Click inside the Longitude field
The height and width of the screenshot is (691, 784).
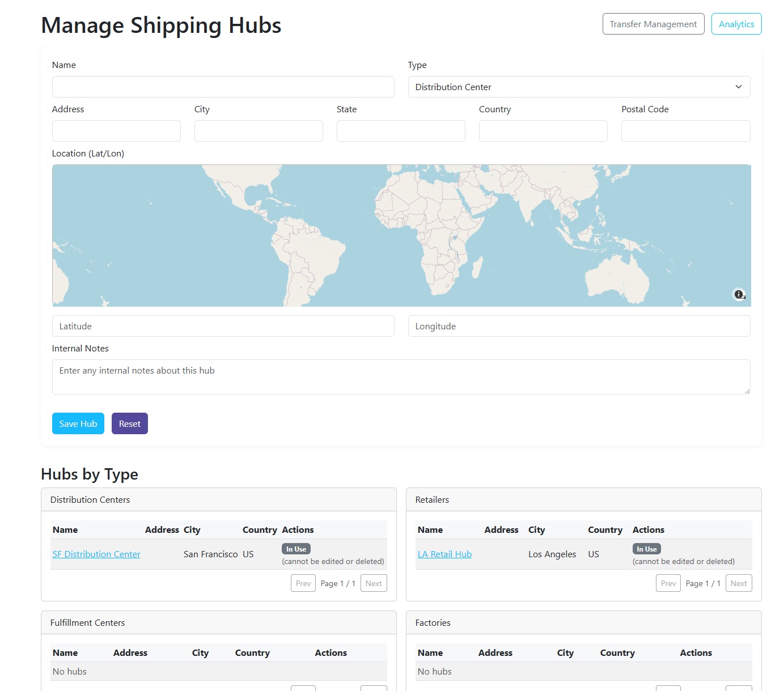tap(579, 326)
